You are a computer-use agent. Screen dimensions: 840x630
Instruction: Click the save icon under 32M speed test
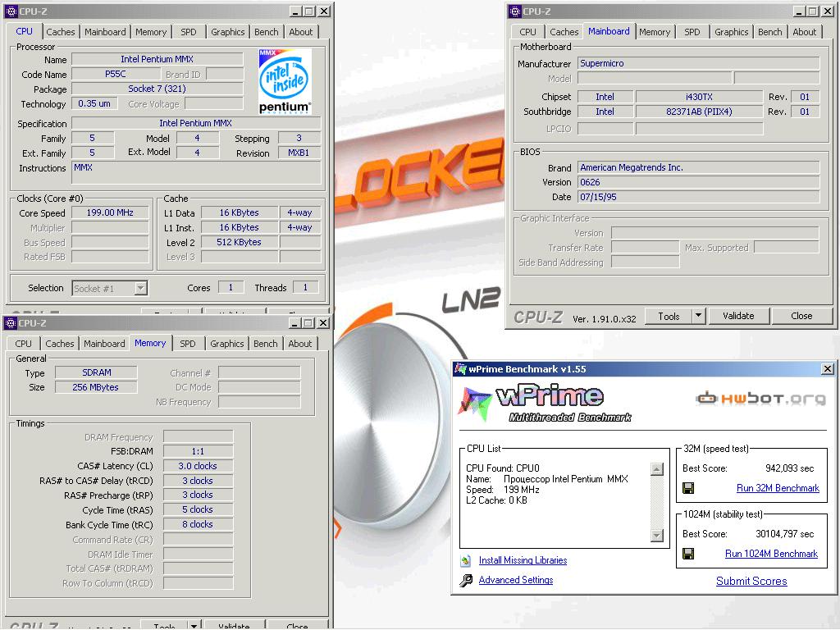point(688,488)
